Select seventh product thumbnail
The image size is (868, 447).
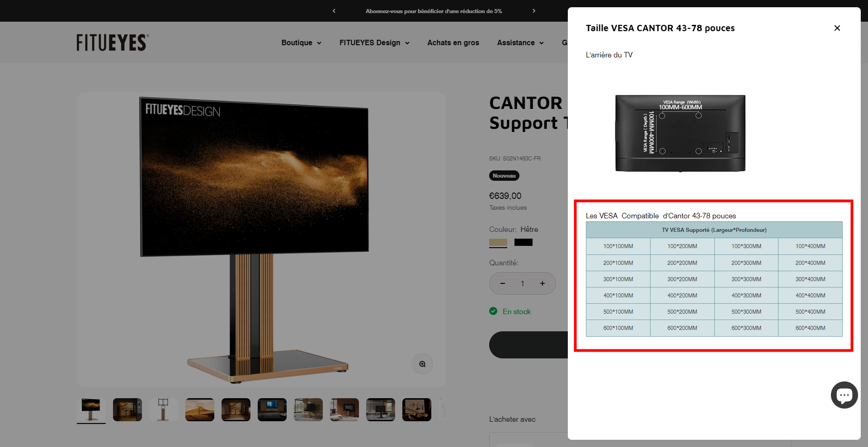[x=308, y=409]
